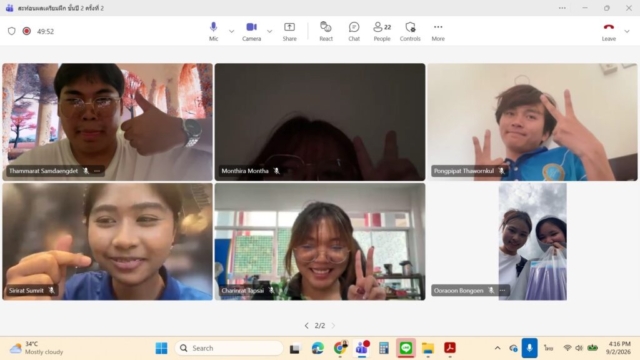Click muted mic icon beside Monthira Montha
640x360 pixels.
tap(276, 171)
